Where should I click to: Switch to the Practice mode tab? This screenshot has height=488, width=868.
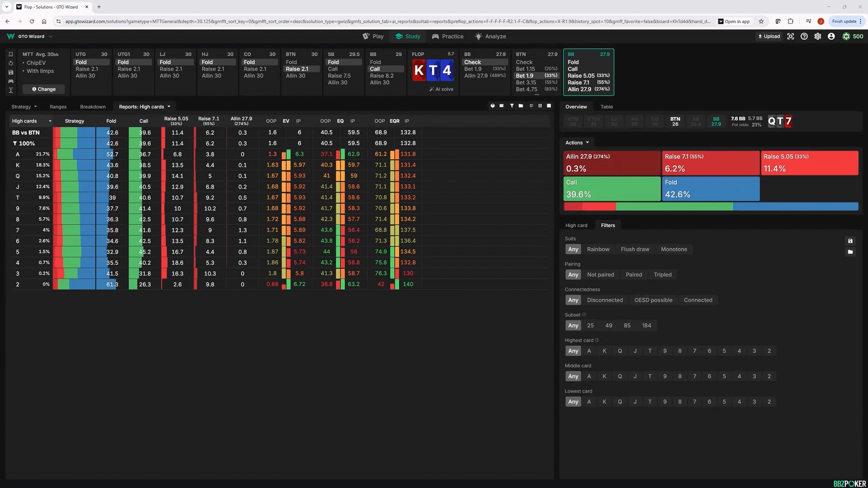pos(448,36)
